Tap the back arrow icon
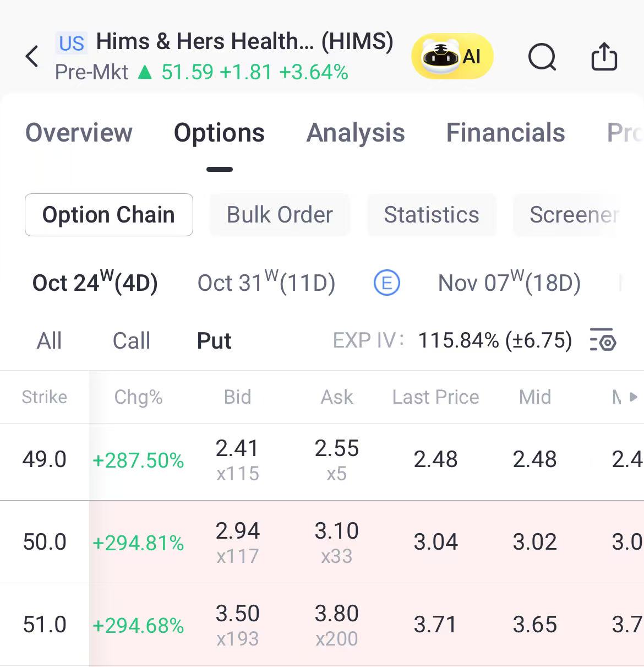644x667 pixels. point(32,56)
